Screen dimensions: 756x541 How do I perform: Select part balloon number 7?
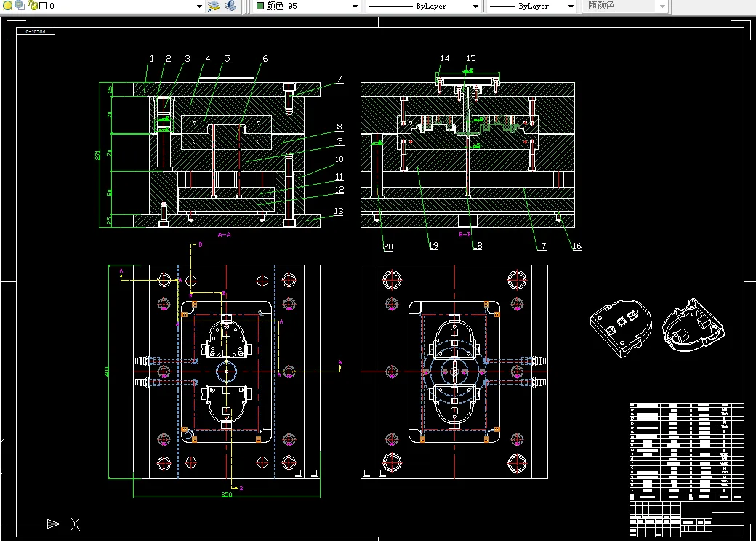(x=339, y=79)
